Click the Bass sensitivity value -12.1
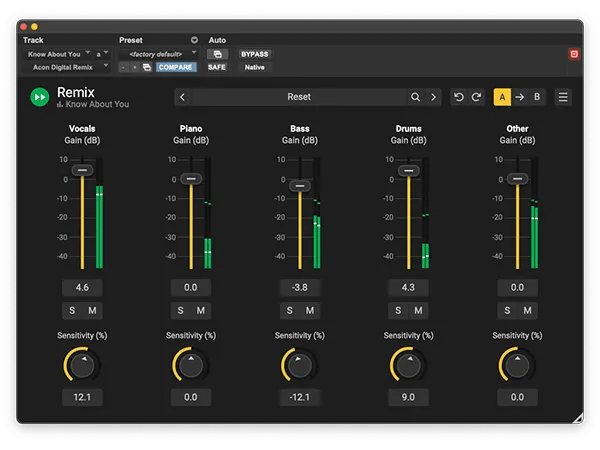 point(300,397)
